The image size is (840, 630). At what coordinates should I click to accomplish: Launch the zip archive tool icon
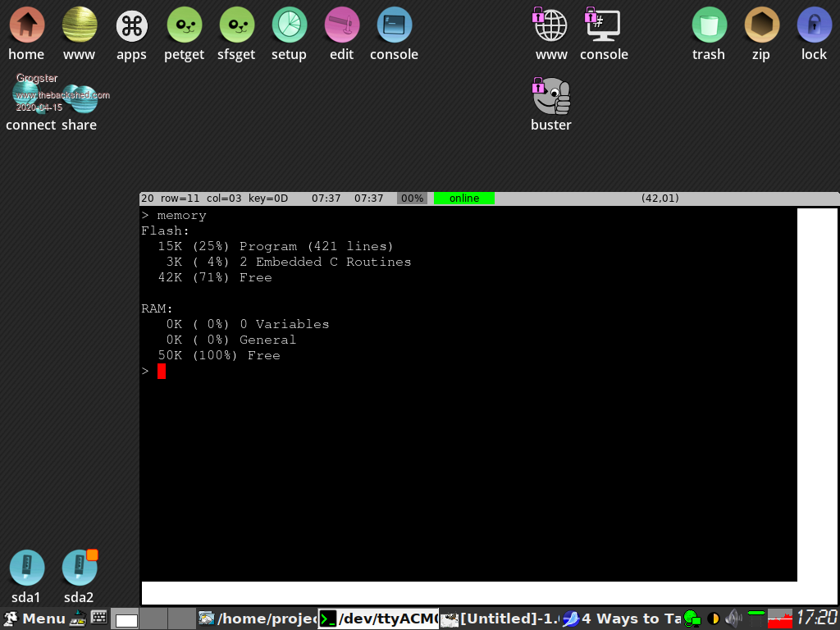pyautogui.click(x=760, y=25)
